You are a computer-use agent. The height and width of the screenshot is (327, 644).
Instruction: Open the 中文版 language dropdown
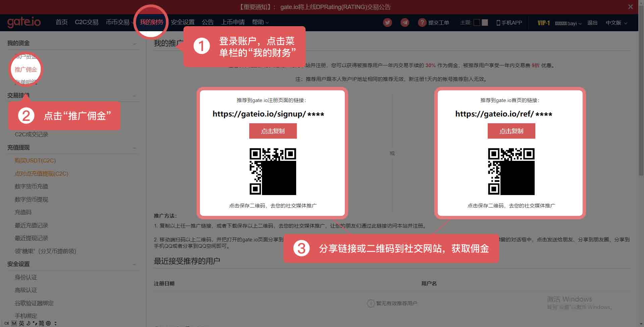(616, 23)
